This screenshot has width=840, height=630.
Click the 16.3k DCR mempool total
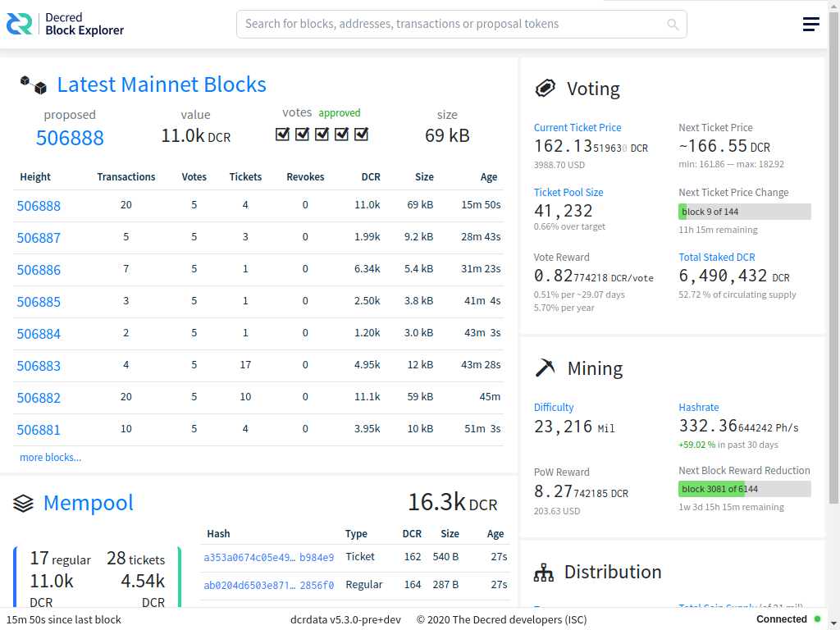pos(452,503)
